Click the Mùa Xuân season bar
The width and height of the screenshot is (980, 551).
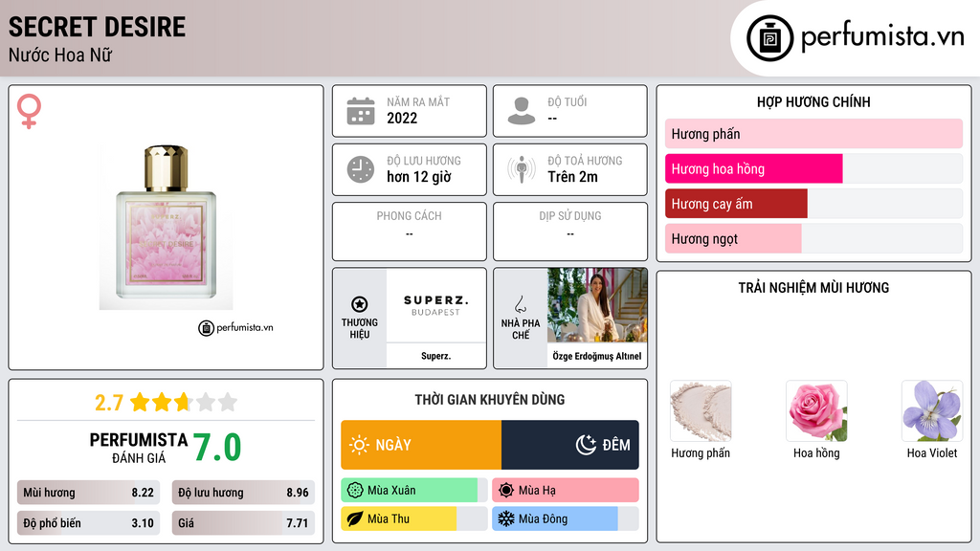tap(413, 491)
